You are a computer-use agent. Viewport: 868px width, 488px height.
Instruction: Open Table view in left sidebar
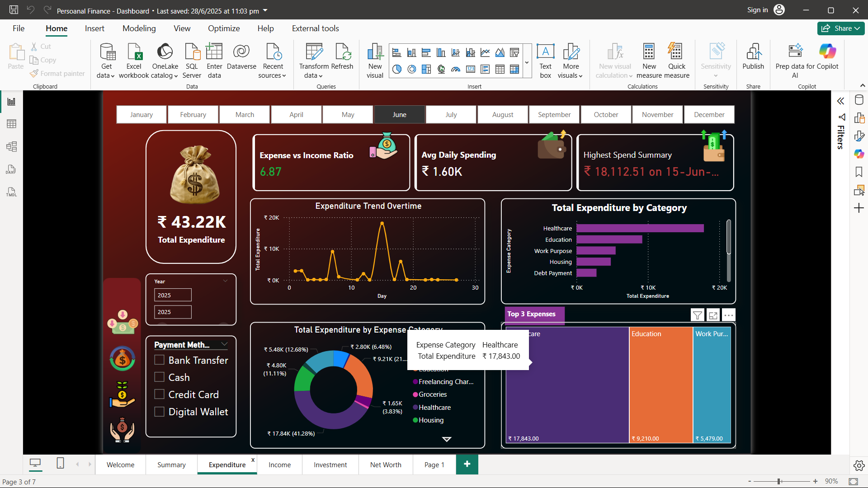click(x=11, y=124)
